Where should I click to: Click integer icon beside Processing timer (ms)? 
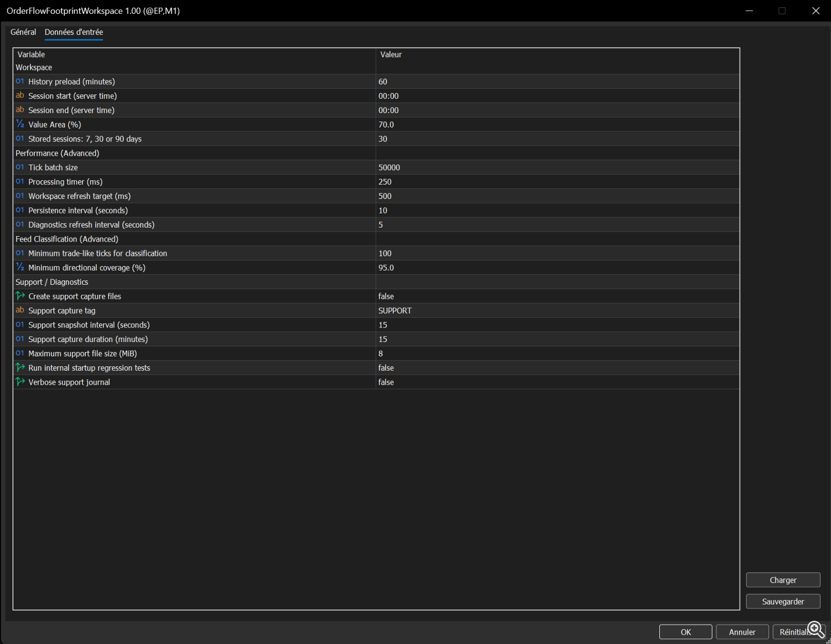pos(20,182)
